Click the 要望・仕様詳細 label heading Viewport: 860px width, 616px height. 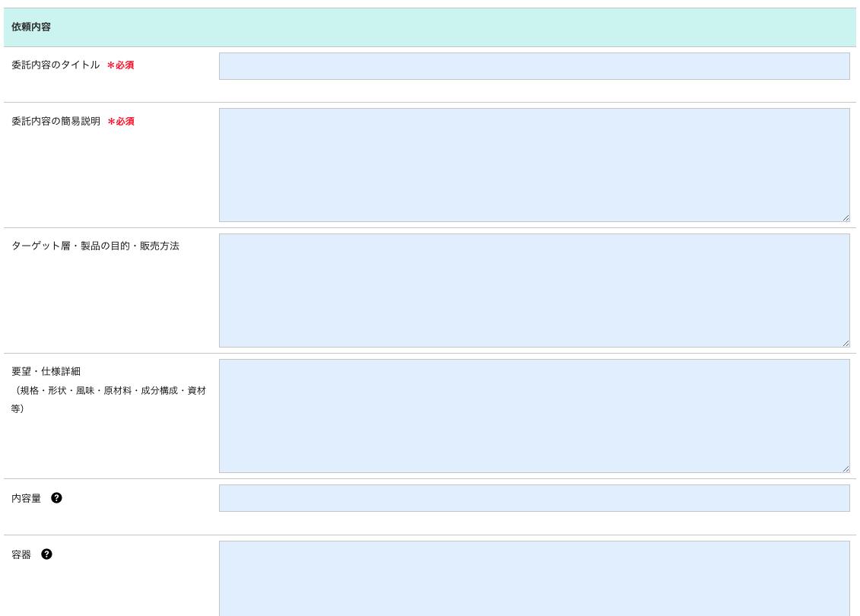(46, 372)
